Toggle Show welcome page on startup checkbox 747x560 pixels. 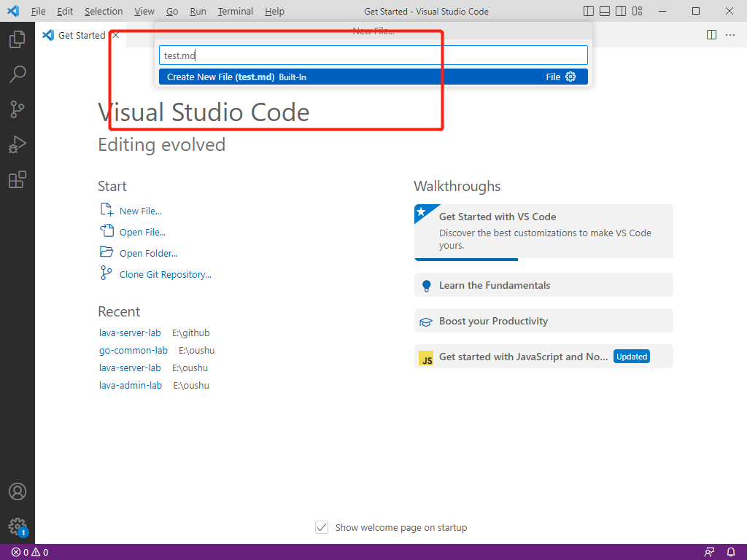click(322, 527)
